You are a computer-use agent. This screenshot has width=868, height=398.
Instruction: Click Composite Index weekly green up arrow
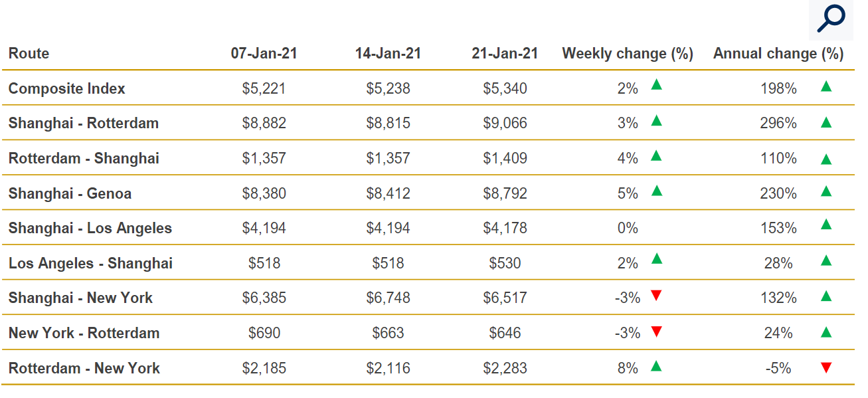point(656,84)
